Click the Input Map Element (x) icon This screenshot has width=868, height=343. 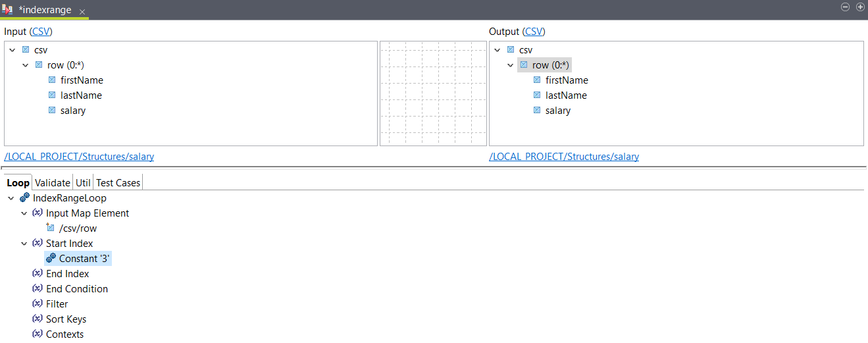(38, 213)
